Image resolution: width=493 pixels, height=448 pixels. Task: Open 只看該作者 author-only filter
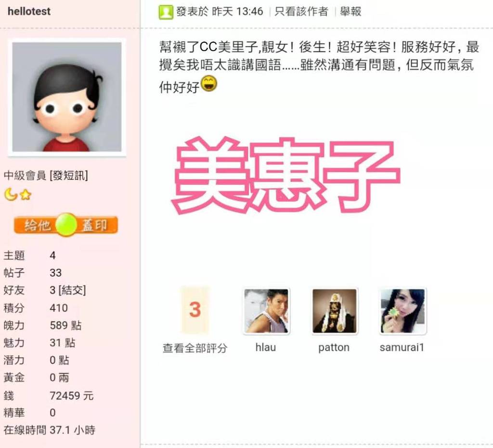click(301, 12)
